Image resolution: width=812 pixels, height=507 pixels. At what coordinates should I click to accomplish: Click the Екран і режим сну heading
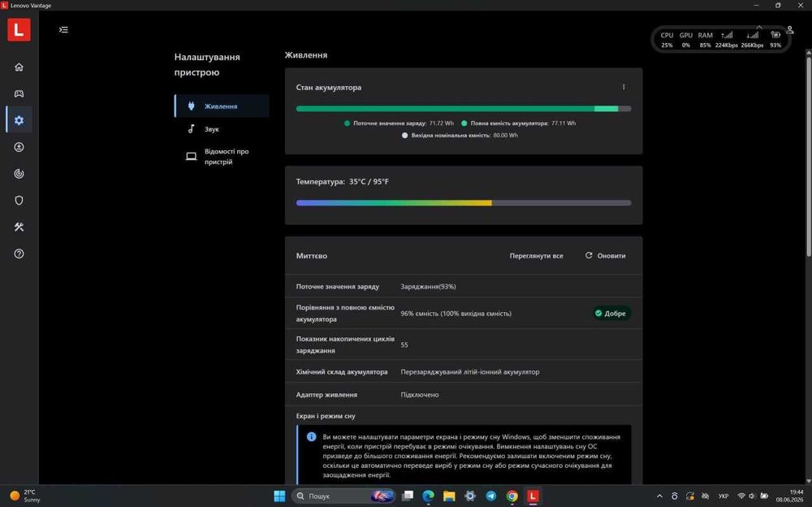326,416
